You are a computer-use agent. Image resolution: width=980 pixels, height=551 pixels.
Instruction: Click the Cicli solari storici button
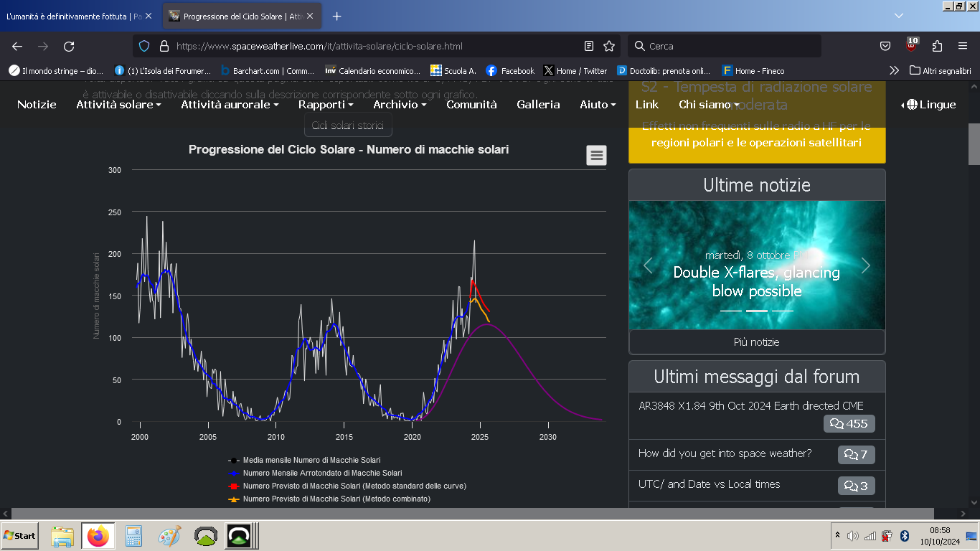tap(348, 125)
